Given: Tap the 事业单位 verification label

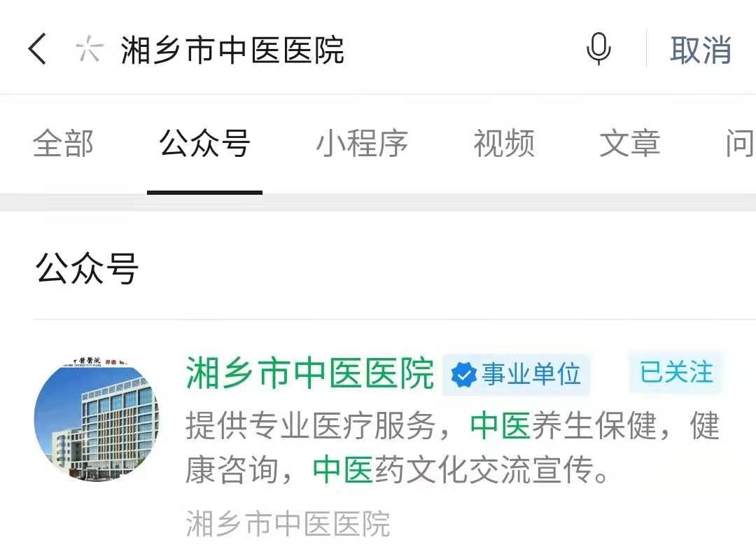Looking at the screenshot, I should pos(531,375).
